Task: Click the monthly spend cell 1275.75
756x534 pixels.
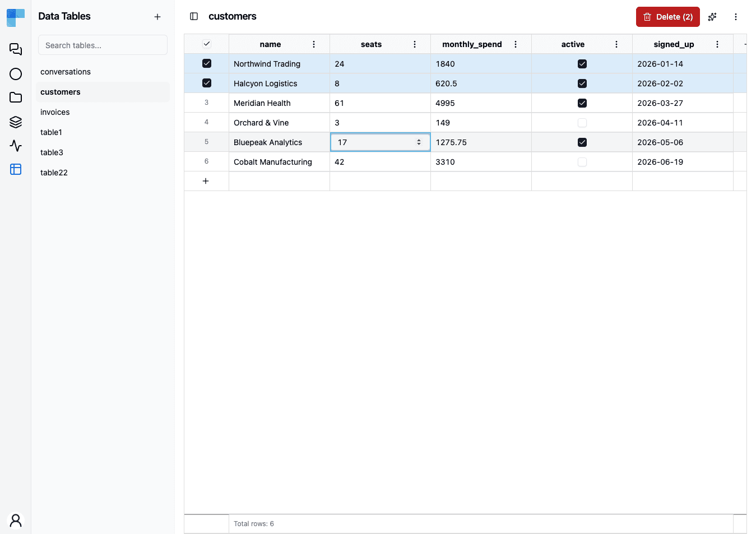Action: (x=481, y=142)
